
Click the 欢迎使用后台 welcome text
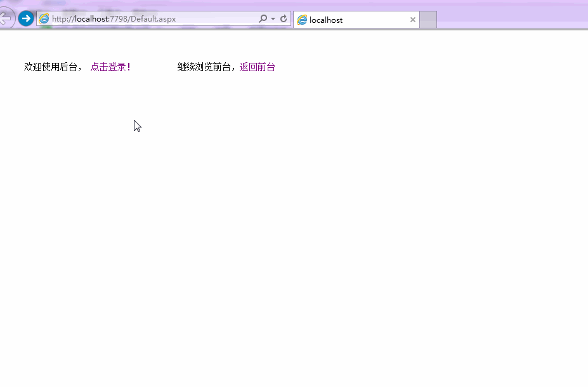pyautogui.click(x=51, y=67)
